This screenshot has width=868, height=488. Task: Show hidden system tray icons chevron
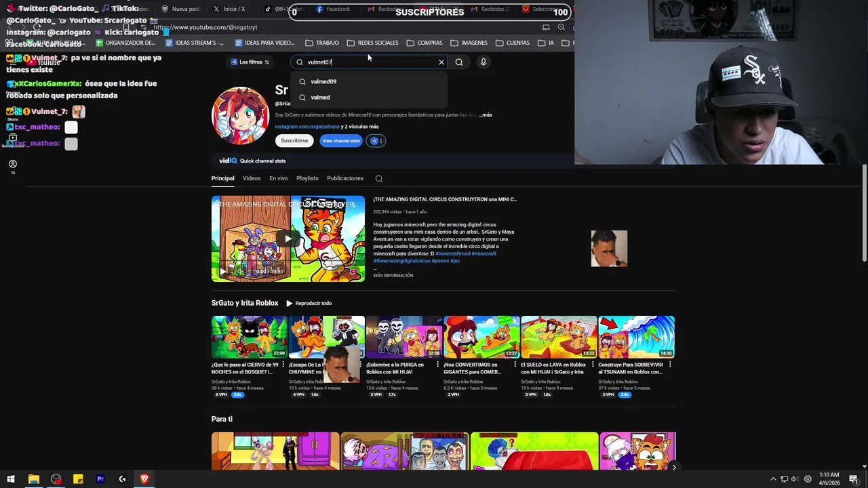tap(773, 479)
